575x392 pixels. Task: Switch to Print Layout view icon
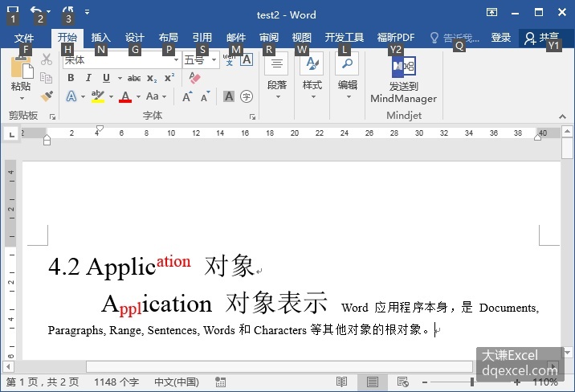[372, 382]
